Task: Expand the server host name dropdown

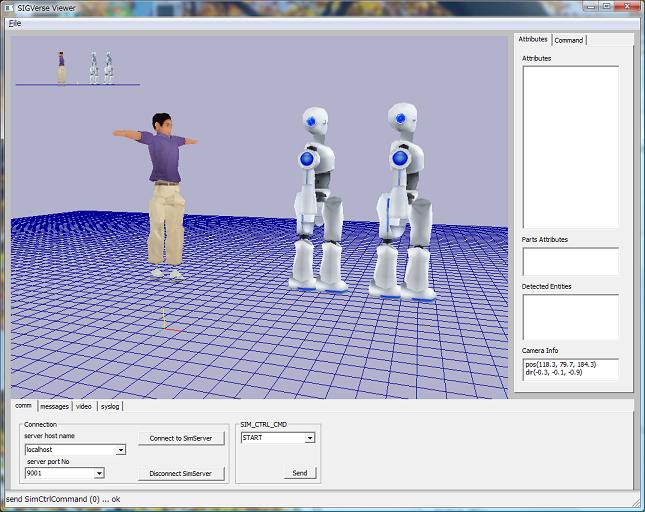Action: (121, 450)
